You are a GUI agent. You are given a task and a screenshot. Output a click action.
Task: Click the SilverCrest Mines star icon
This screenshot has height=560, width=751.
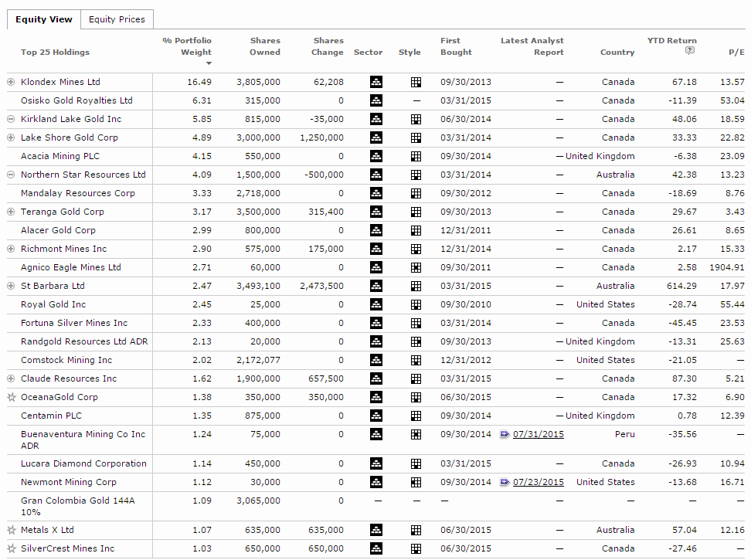pyautogui.click(x=12, y=548)
